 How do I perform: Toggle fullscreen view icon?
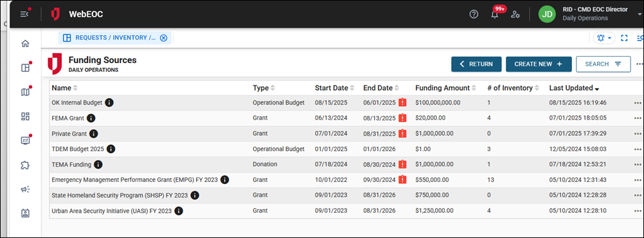click(624, 38)
